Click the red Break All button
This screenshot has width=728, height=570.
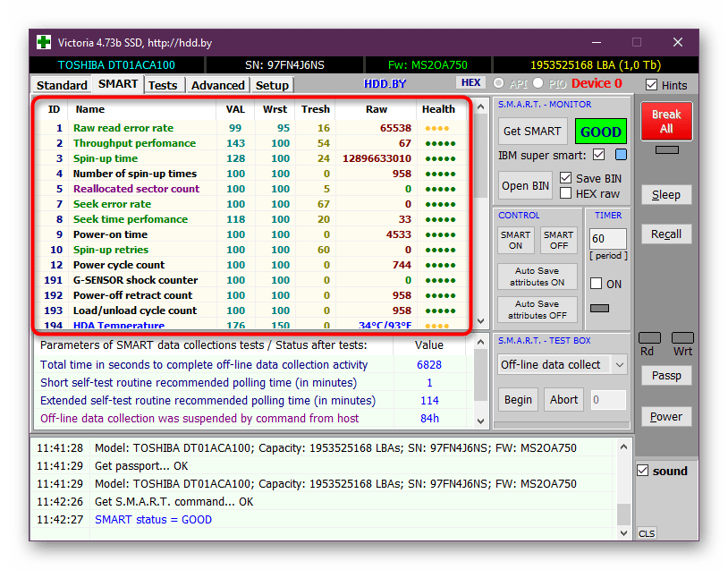pos(666,121)
